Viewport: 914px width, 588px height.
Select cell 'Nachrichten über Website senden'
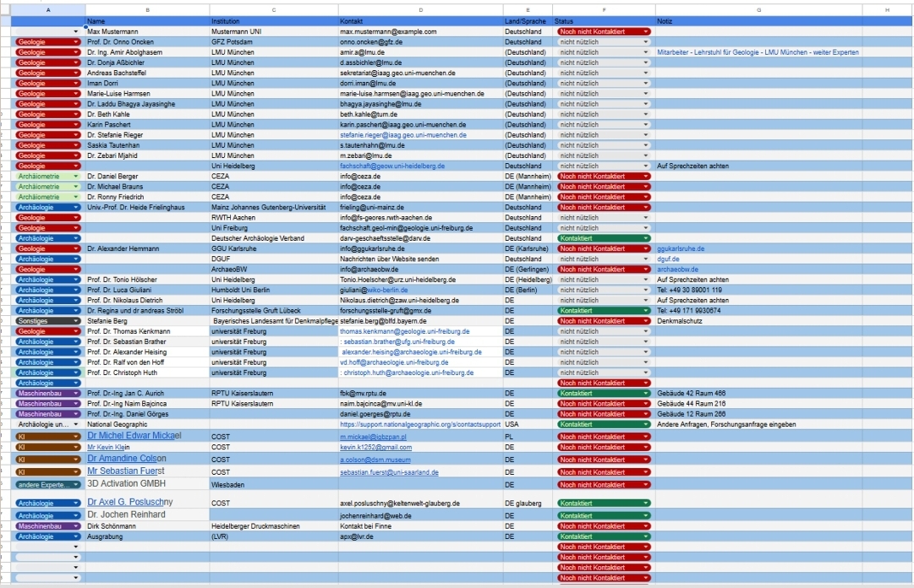(x=421, y=259)
